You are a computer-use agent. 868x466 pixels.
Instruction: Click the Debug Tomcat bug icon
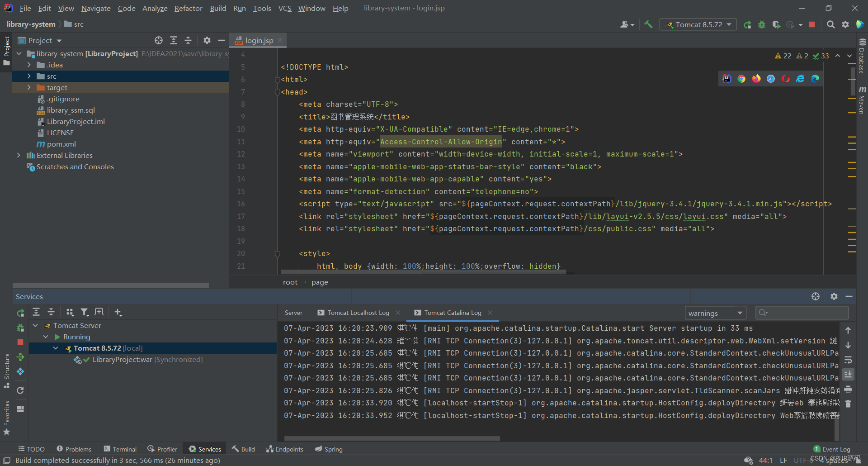[762, 24]
